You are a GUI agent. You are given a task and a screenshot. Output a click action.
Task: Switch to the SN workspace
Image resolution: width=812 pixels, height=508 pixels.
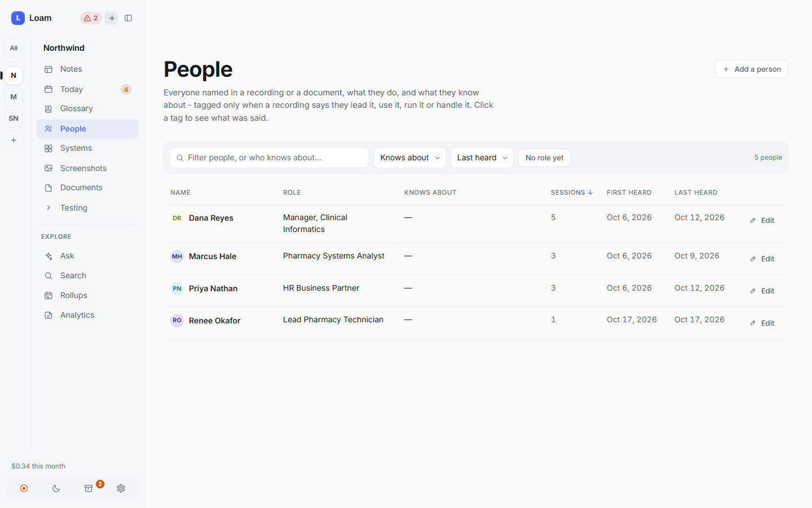14,119
